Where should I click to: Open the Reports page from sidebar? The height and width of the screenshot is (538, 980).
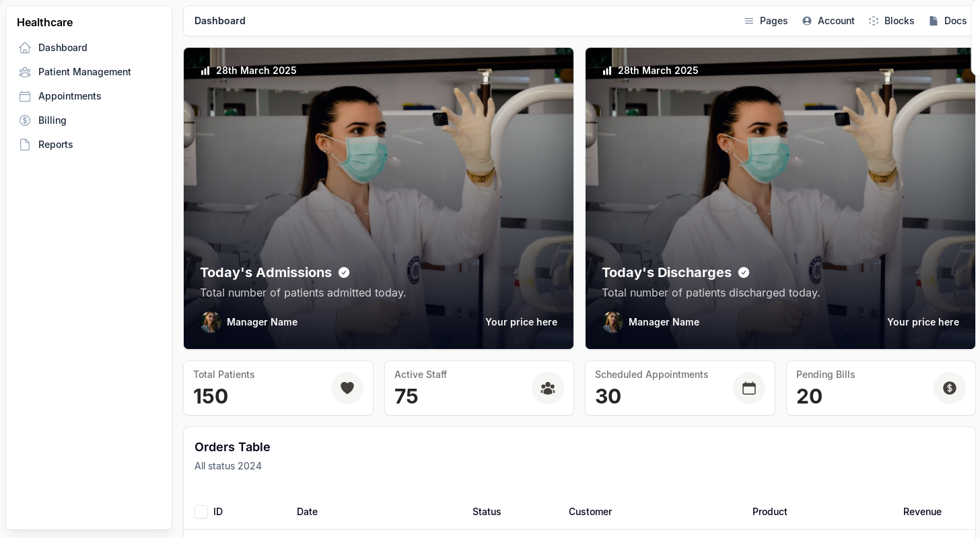(55, 145)
